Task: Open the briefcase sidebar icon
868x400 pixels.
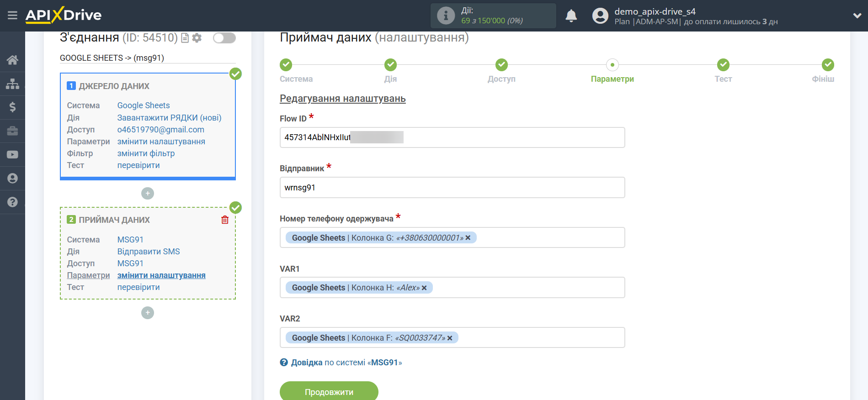Action: pos(12,131)
